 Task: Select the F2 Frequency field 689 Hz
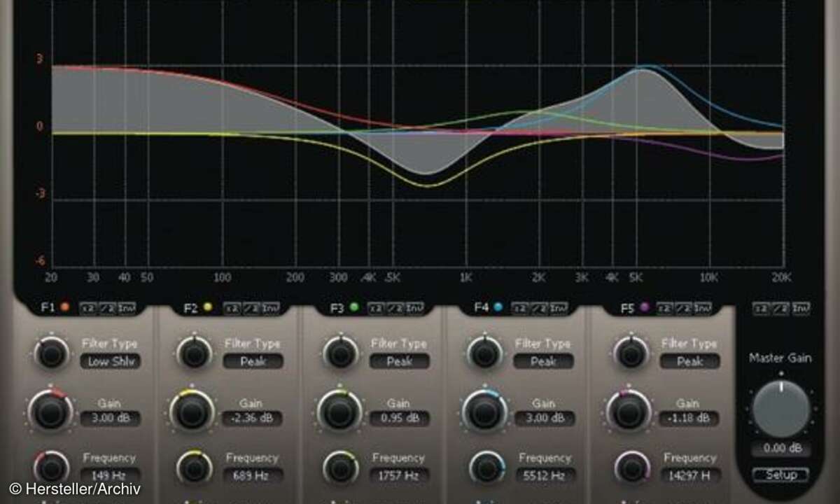[x=253, y=475]
